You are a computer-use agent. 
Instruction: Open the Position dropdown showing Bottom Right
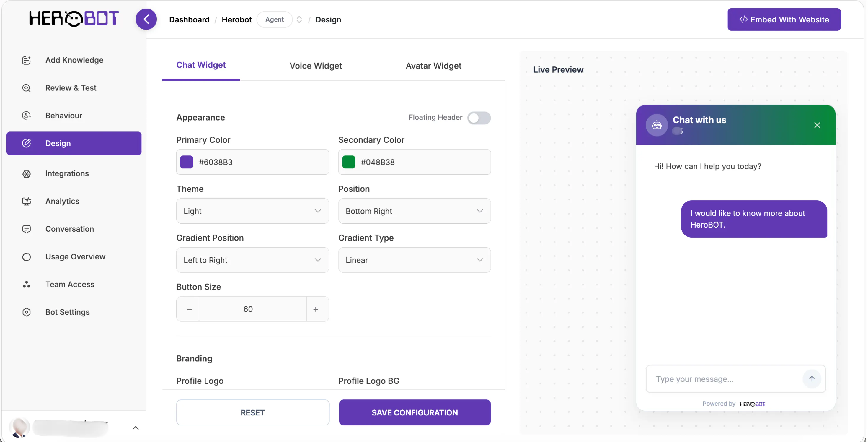tap(415, 211)
